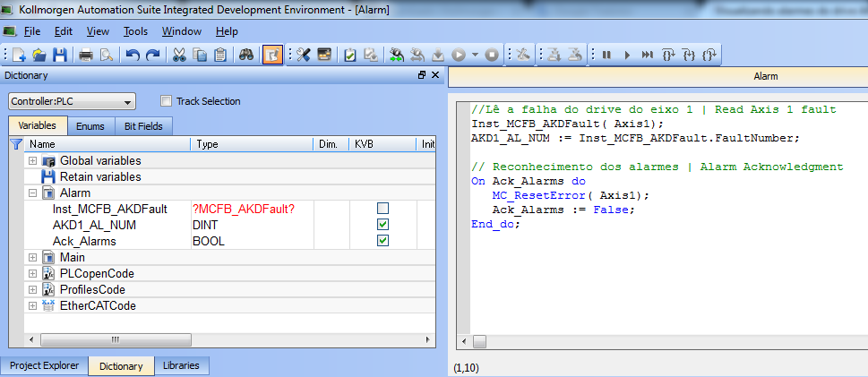This screenshot has width=868, height=377.
Task: Undo the last edit
Action: coord(133,55)
